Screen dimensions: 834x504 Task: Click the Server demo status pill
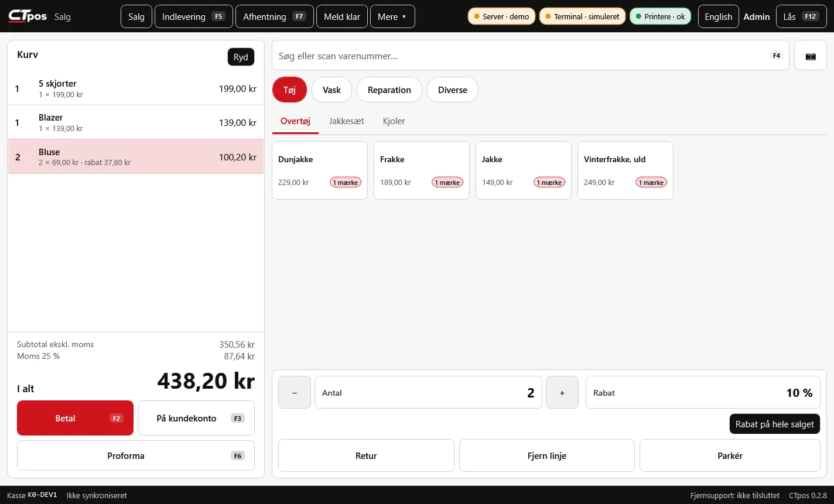pyautogui.click(x=501, y=16)
